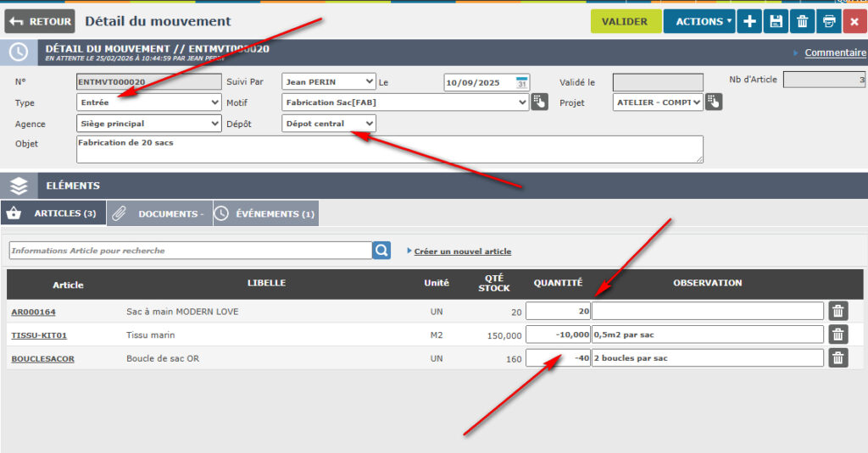
Task: Click magnifier search icon for articles
Action: click(x=381, y=251)
